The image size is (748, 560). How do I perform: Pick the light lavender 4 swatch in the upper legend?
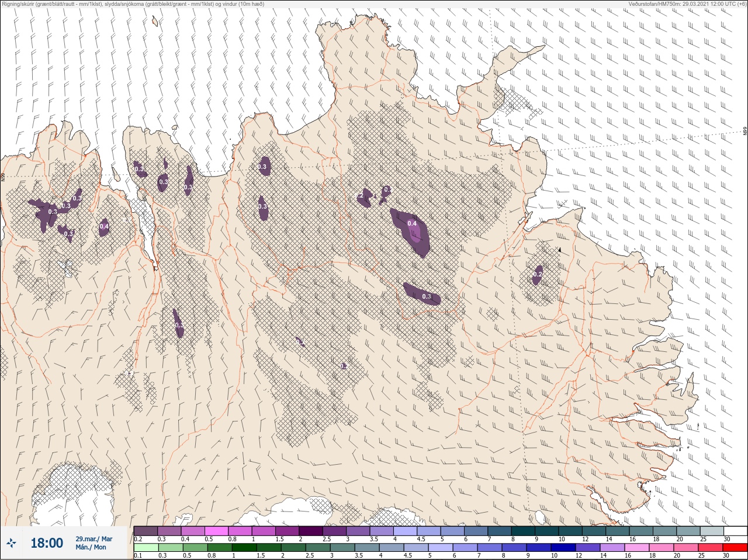point(406,531)
